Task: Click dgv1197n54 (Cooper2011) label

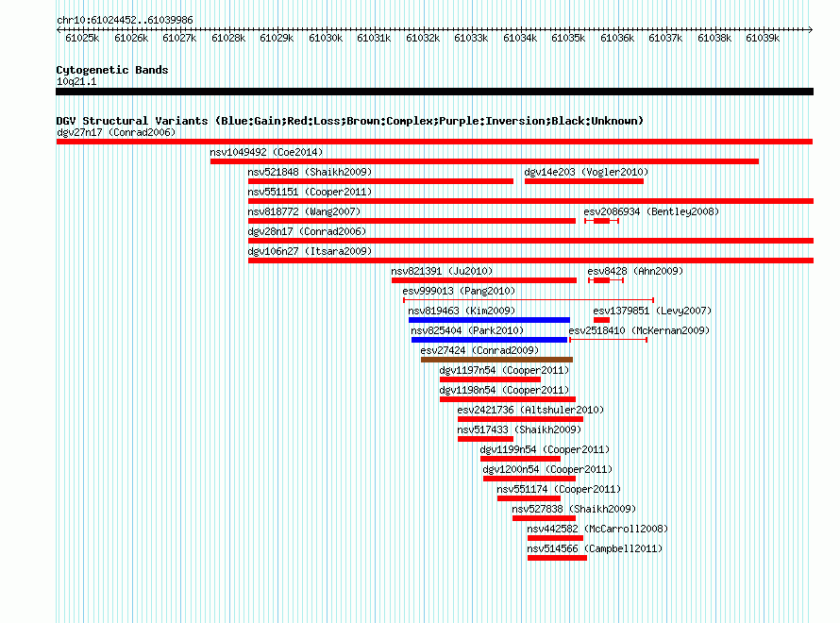Action: click(x=504, y=370)
